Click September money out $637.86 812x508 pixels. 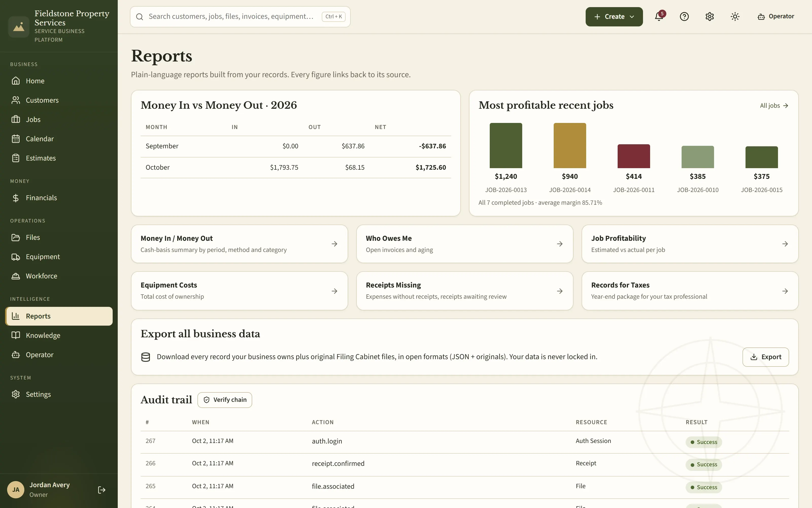(353, 146)
